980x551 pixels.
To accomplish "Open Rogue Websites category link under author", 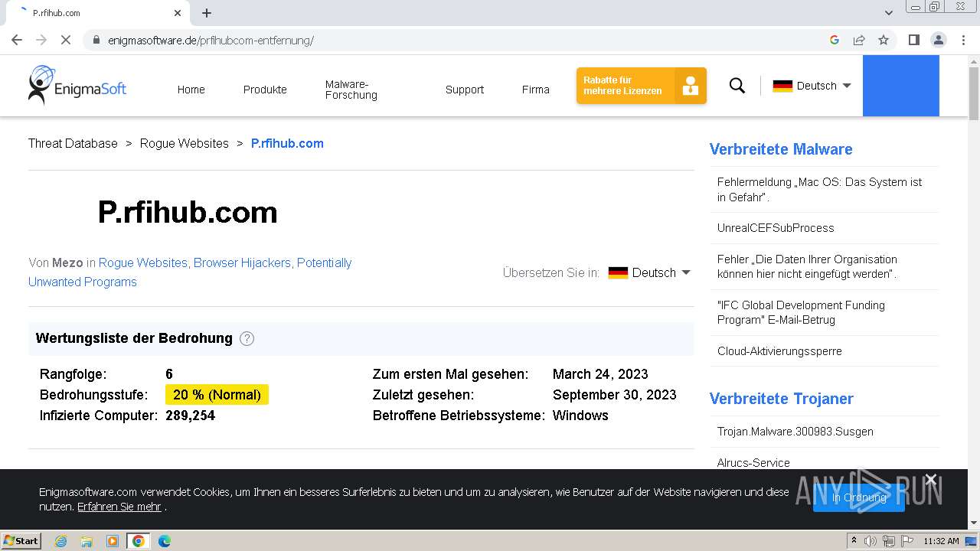I will 142,262.
